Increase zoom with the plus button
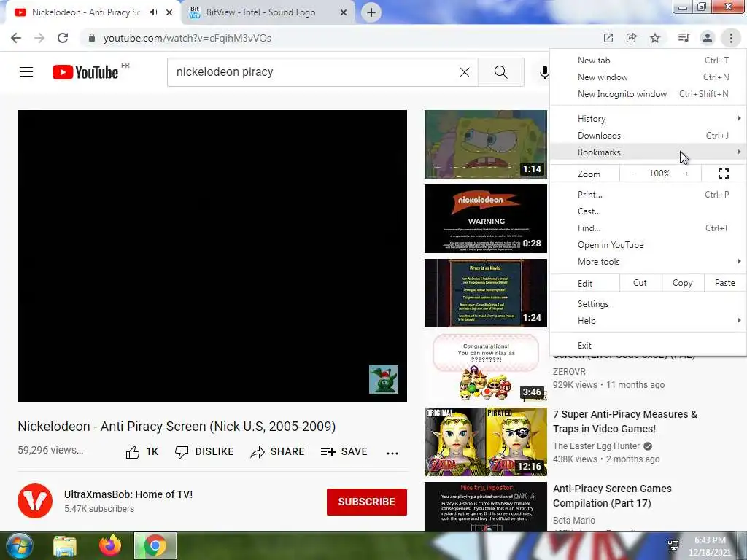 coord(686,174)
